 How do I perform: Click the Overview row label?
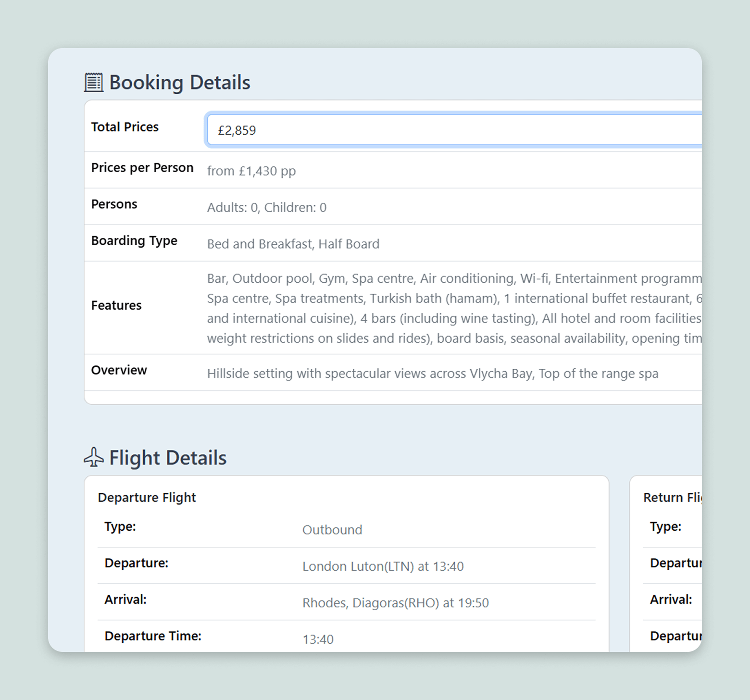(119, 370)
